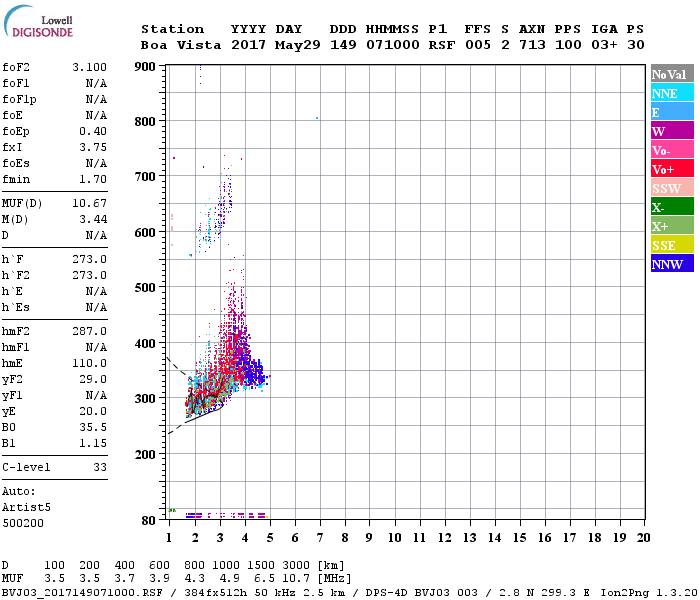Select the E blue legend swatch

(672, 112)
